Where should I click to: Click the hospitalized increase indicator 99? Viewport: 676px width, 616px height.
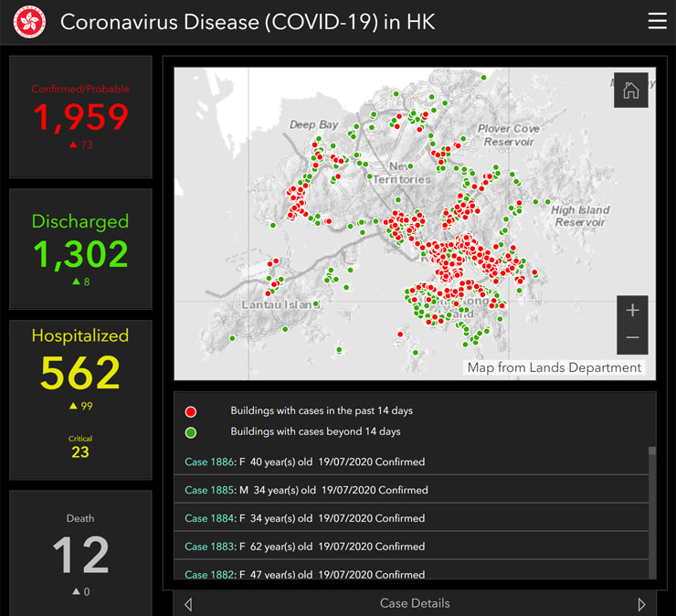81,406
